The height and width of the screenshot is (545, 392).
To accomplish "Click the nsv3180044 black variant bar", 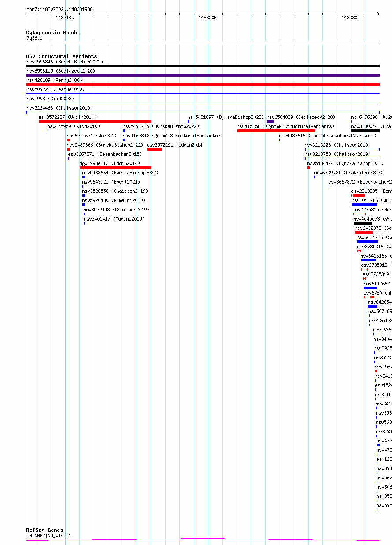I will 366,131.
